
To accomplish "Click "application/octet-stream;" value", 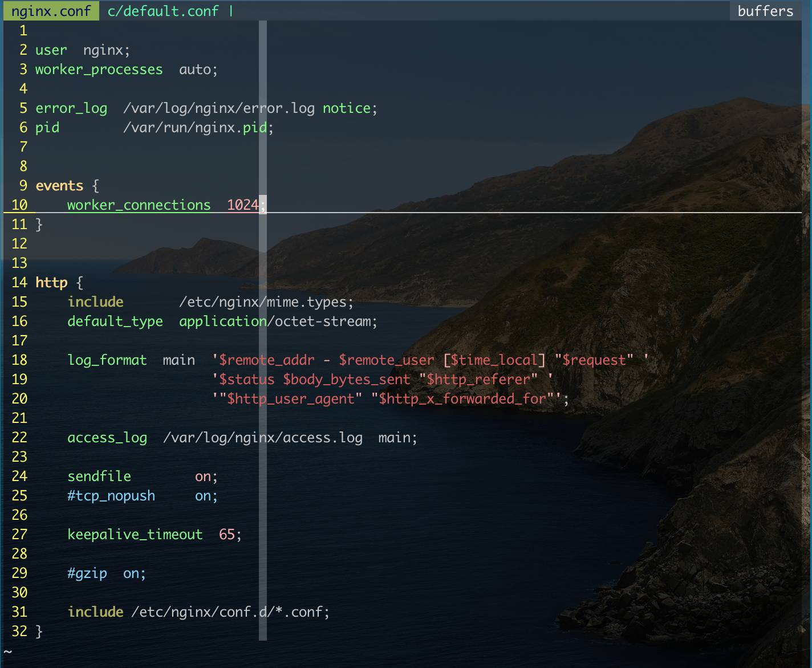I will (x=278, y=321).
